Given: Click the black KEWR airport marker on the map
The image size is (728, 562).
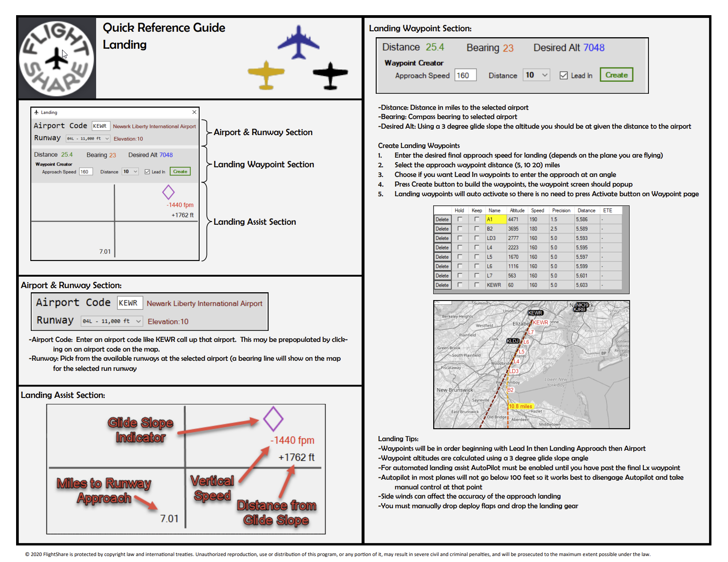Looking at the screenshot, I should 535,312.
